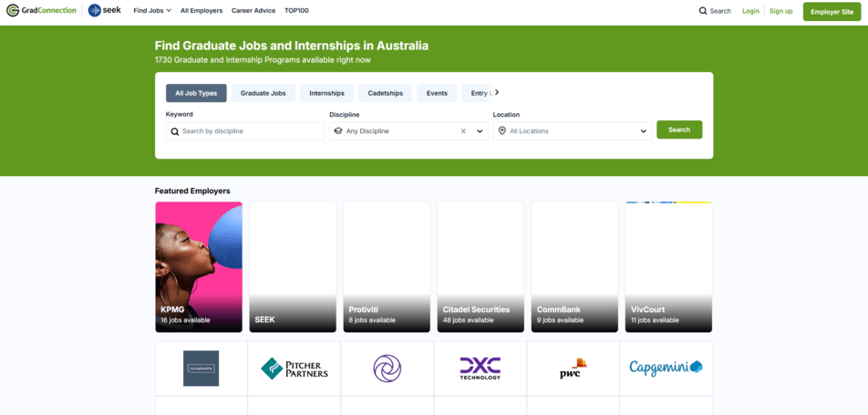Click the Featured Employers heading
This screenshot has height=415, width=868.
click(x=192, y=191)
